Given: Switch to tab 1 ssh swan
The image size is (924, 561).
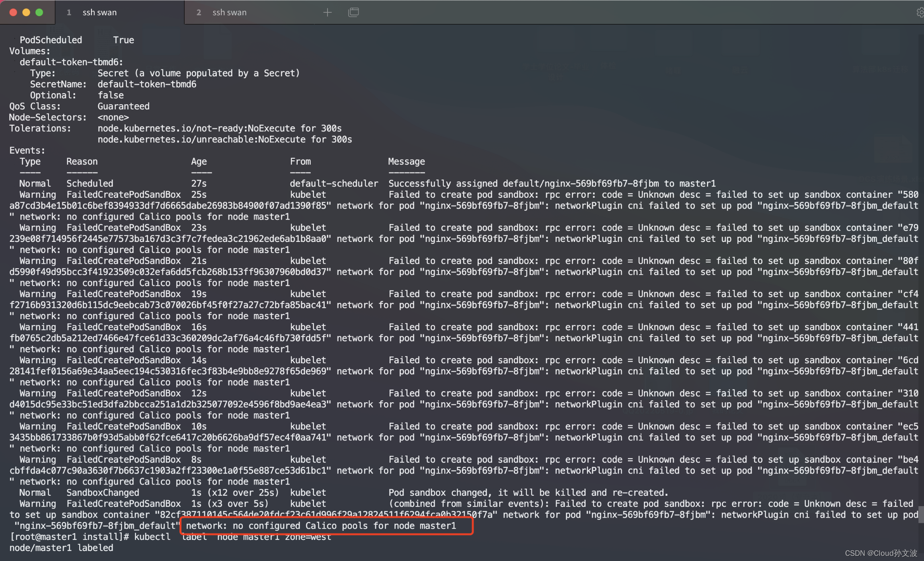Looking at the screenshot, I should tap(119, 12).
